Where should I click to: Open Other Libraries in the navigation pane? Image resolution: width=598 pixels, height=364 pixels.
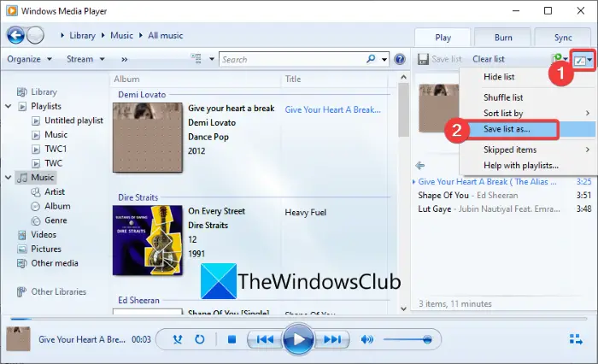click(58, 292)
